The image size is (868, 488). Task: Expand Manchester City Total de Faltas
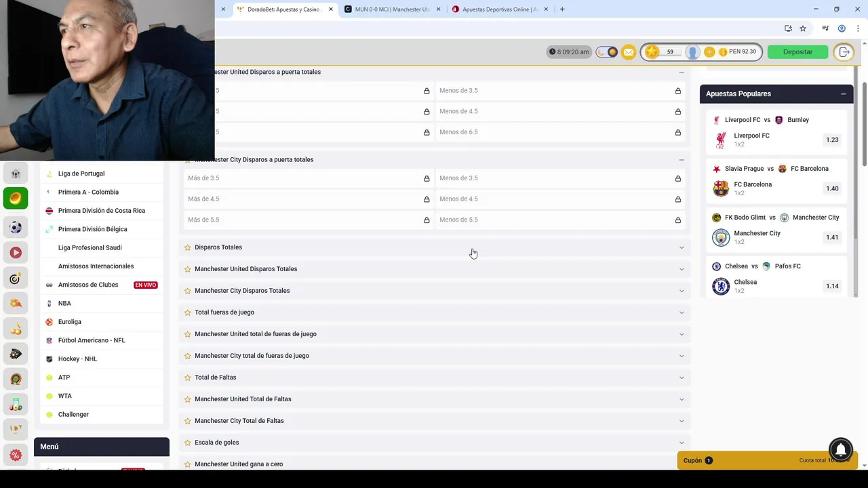[682, 421]
